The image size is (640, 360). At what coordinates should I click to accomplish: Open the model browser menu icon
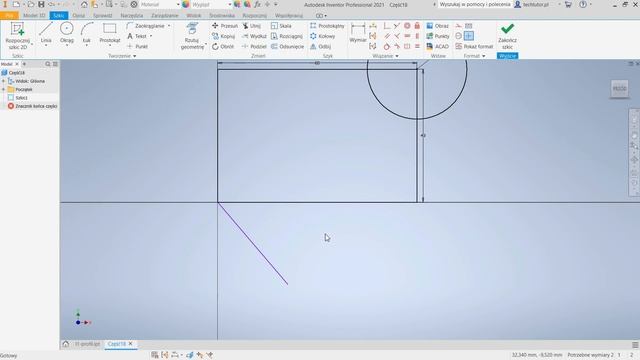(56, 64)
